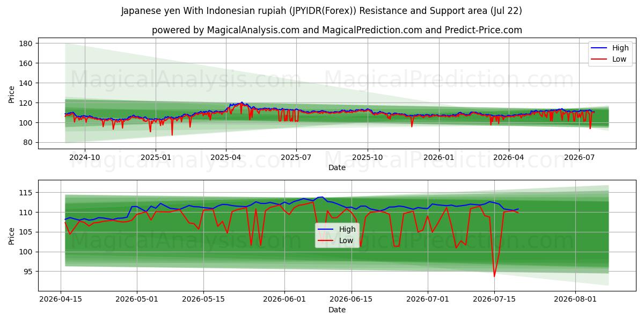The image size is (644, 322).
Task: Click the 2026-04-15 tick label
Action: [x=60, y=299]
